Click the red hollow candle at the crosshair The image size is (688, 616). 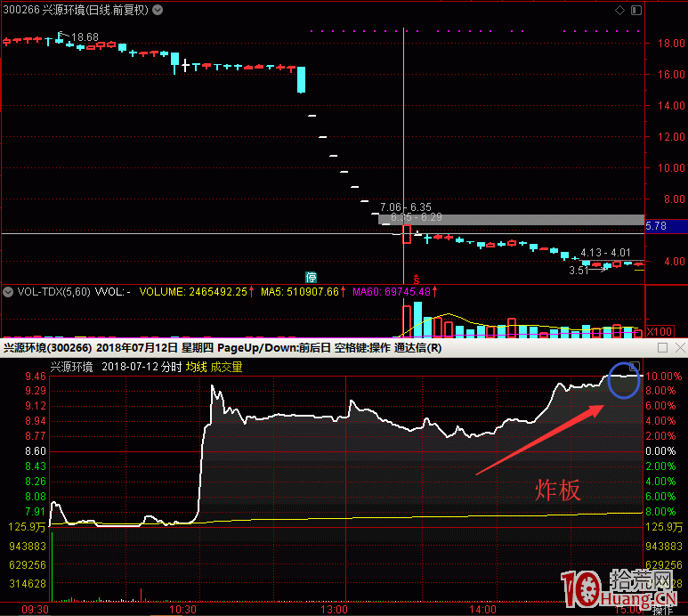tap(407, 234)
